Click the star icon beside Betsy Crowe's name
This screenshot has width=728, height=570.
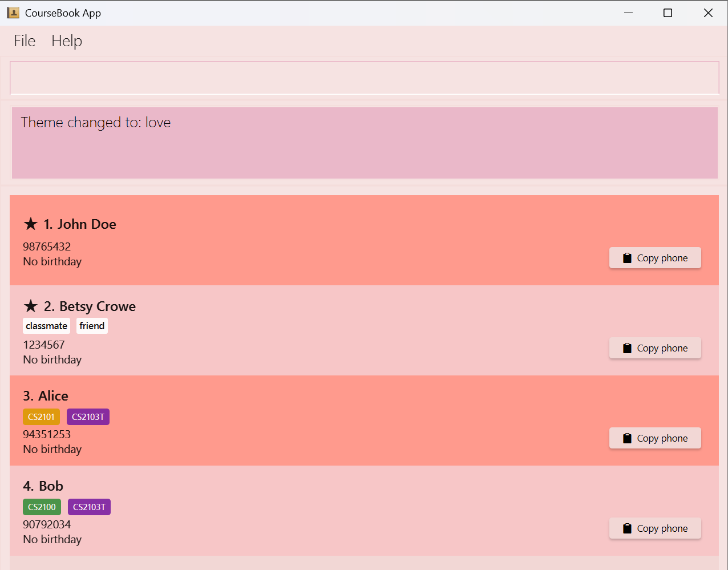[30, 306]
